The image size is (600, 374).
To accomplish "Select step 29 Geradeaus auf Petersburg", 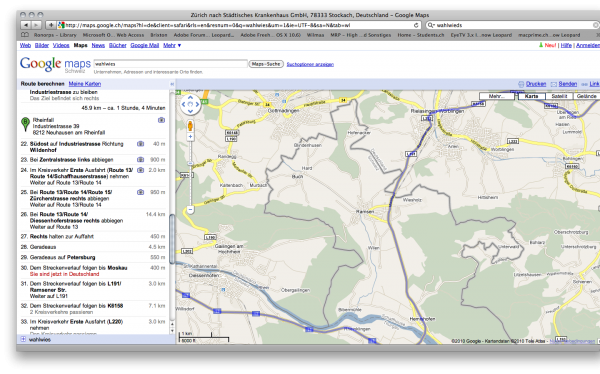I will (x=93, y=257).
